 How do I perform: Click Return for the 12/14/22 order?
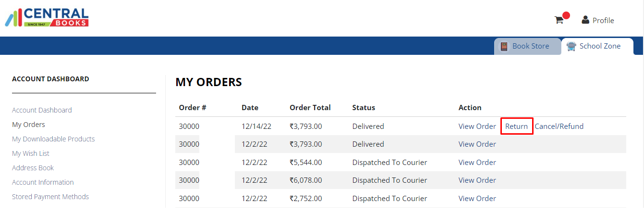tap(516, 126)
